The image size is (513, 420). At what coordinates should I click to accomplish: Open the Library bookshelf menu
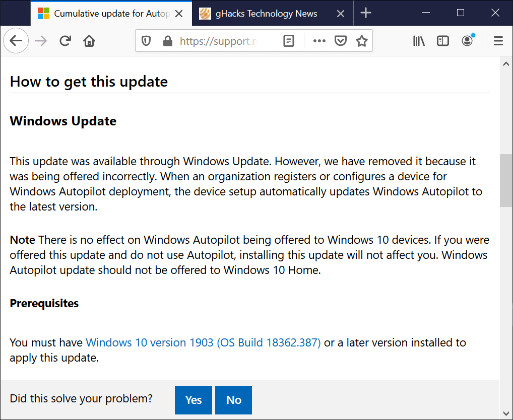[419, 41]
